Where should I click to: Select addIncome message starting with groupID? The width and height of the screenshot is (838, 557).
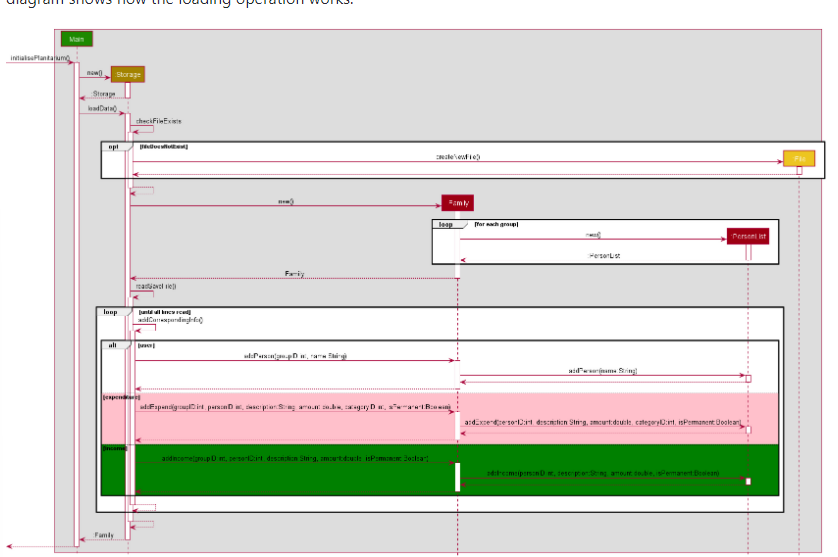click(295, 459)
